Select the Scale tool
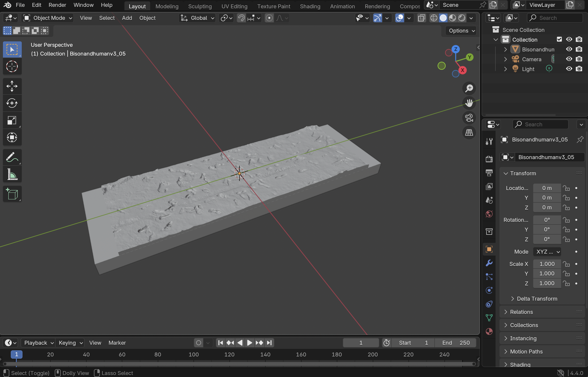This screenshot has width=588, height=377. (12, 120)
